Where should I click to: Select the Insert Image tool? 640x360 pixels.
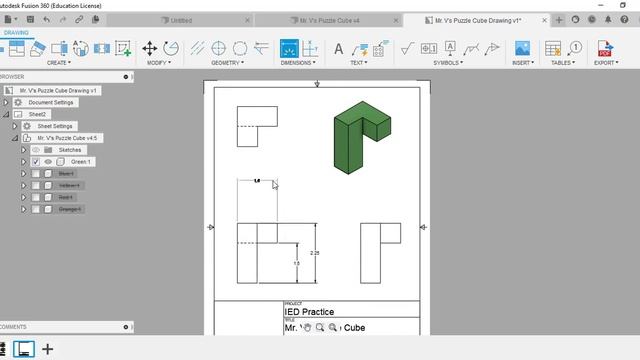coord(522,48)
